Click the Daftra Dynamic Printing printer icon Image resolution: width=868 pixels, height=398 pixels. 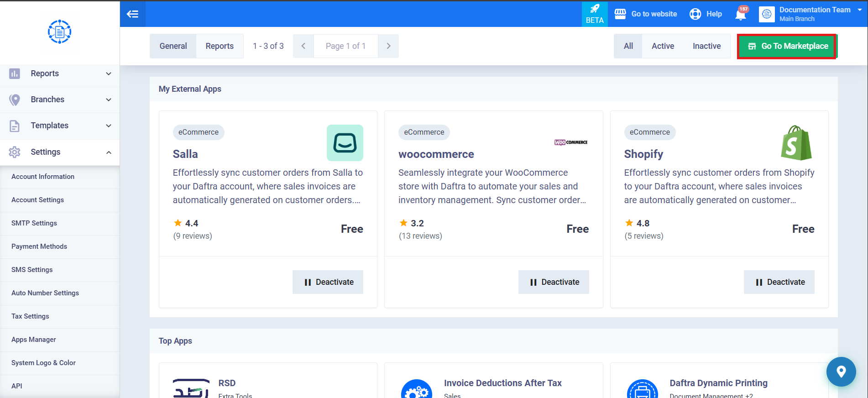click(x=642, y=389)
